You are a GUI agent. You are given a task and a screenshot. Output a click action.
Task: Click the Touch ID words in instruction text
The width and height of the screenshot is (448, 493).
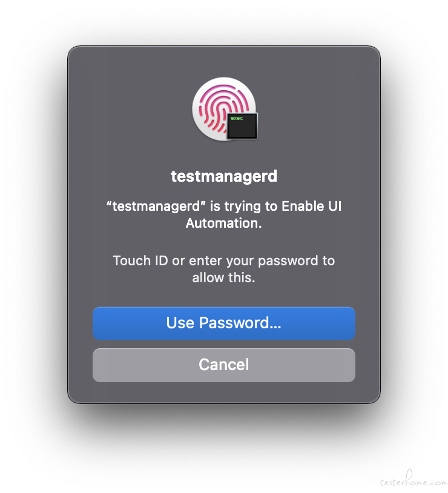140,260
